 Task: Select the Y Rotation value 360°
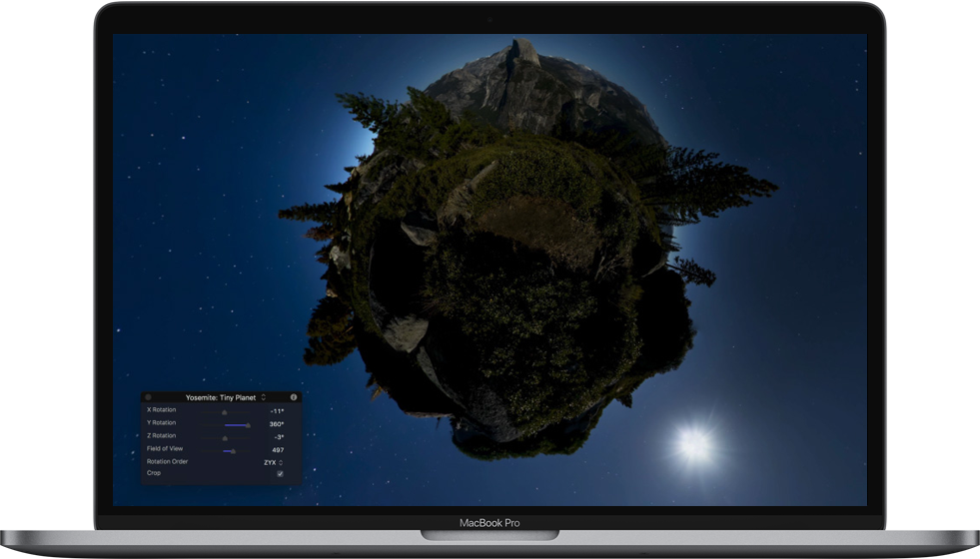pos(276,424)
